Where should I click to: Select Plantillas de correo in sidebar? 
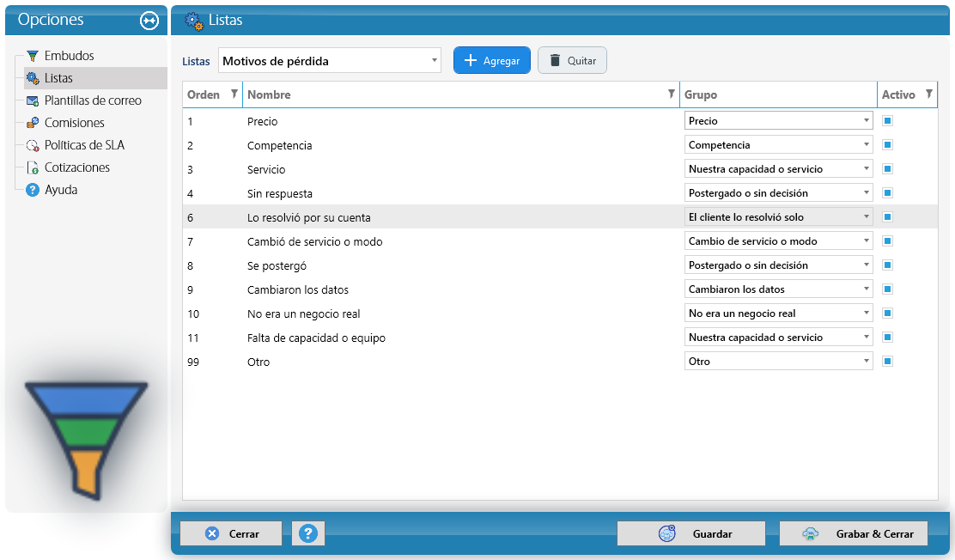tap(93, 100)
